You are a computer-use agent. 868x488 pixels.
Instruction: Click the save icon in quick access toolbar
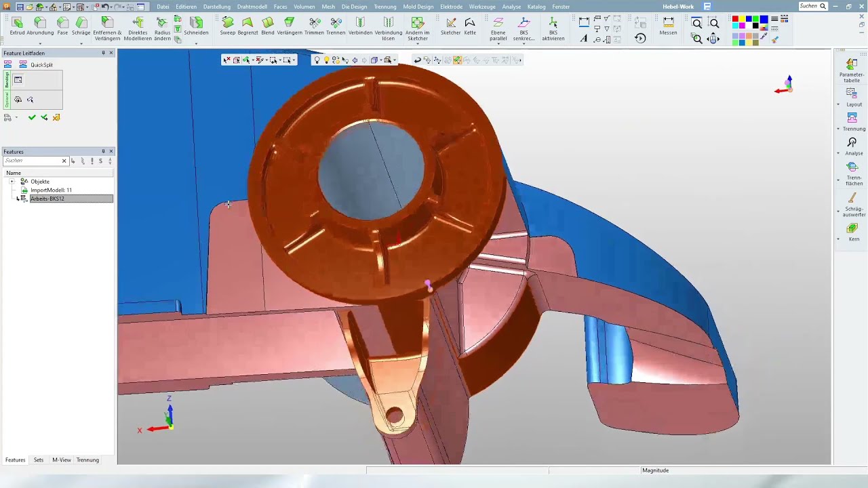click(x=20, y=7)
